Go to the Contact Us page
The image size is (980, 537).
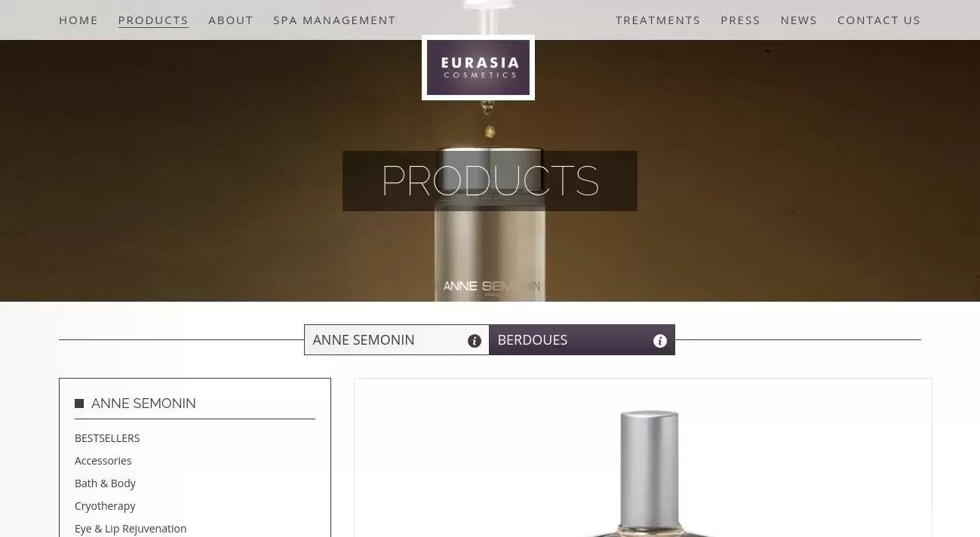click(879, 20)
